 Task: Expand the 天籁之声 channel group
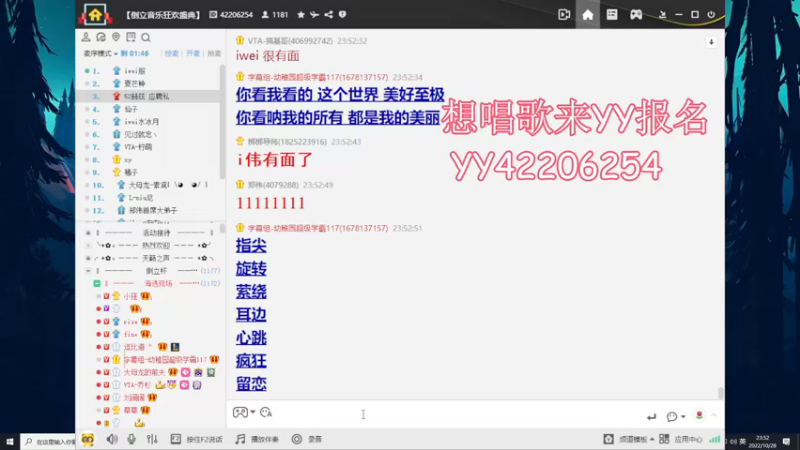88,258
